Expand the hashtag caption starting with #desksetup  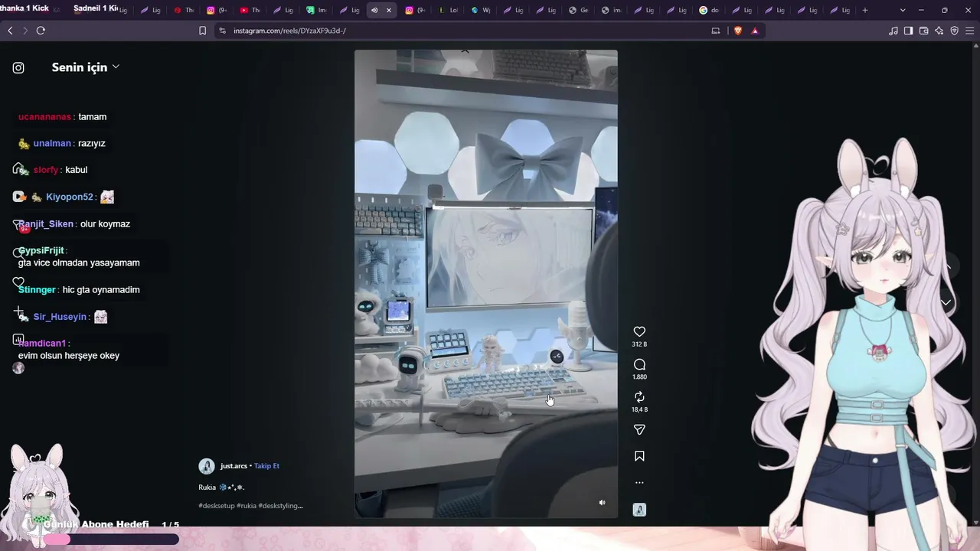coord(250,506)
